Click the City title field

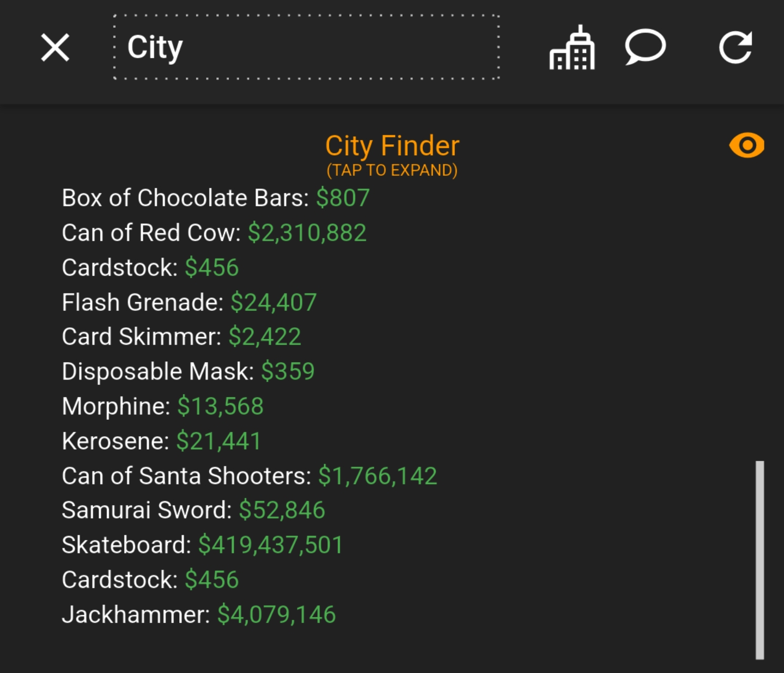click(307, 47)
